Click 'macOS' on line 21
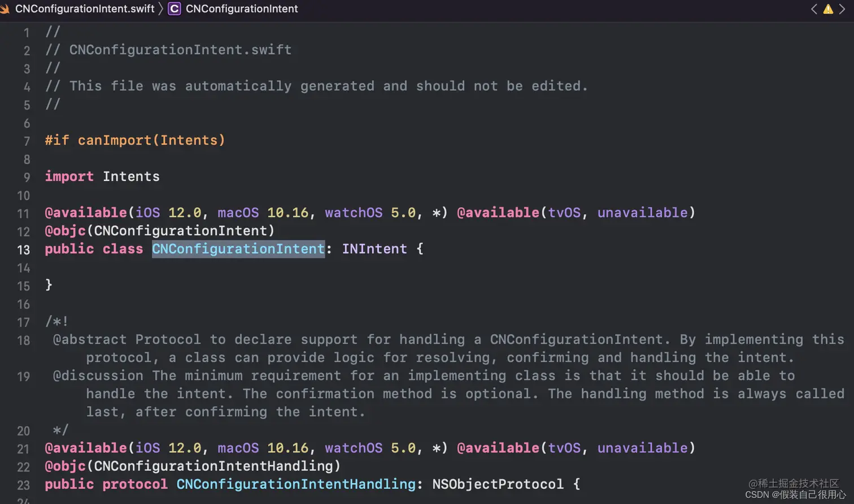The image size is (854, 504). [x=238, y=448]
